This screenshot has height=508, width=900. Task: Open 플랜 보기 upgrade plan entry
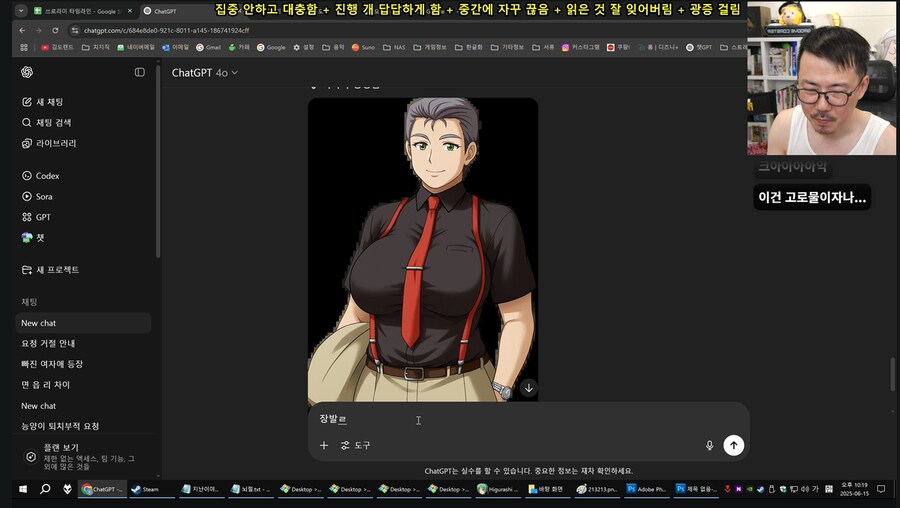[x=83, y=457]
